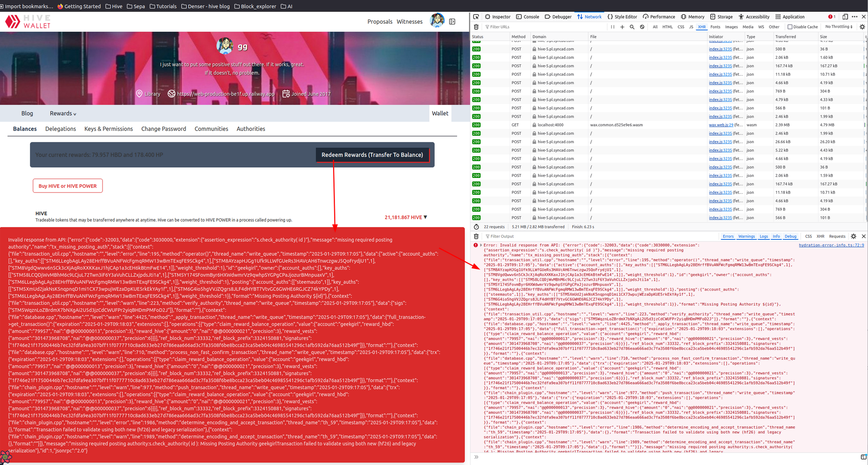This screenshot has height=465, width=868.
Task: Click the element picker icon in DevTools
Action: 476,17
